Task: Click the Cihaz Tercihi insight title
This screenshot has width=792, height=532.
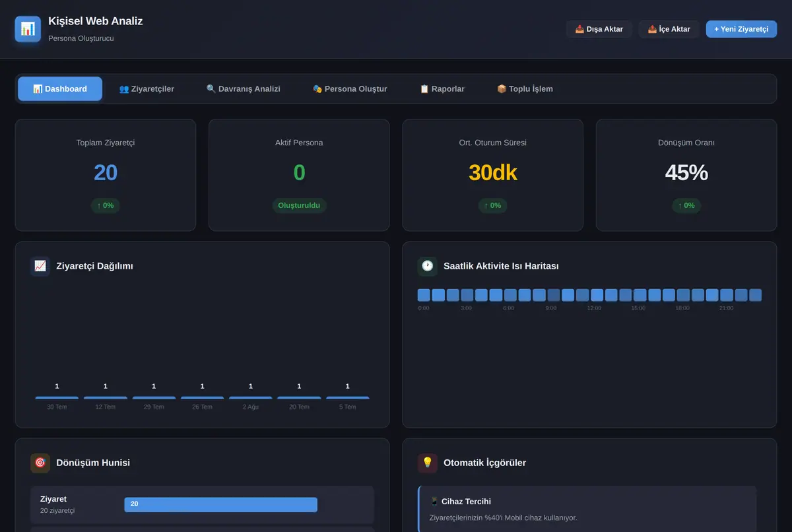Action: [466, 502]
